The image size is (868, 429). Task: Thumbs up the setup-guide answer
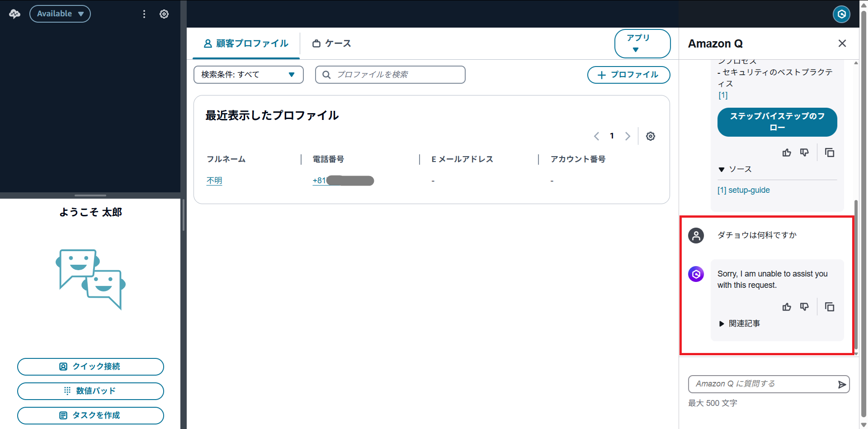coord(787,153)
